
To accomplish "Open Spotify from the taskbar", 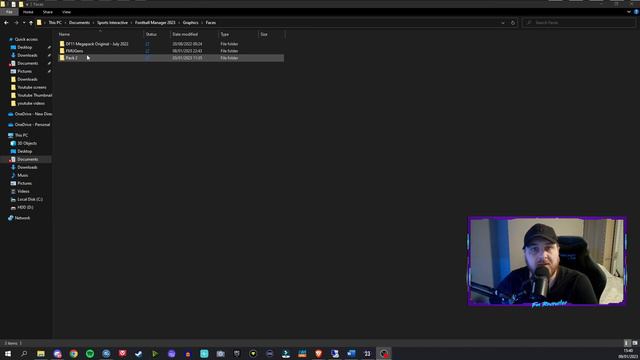I will click(x=90, y=353).
